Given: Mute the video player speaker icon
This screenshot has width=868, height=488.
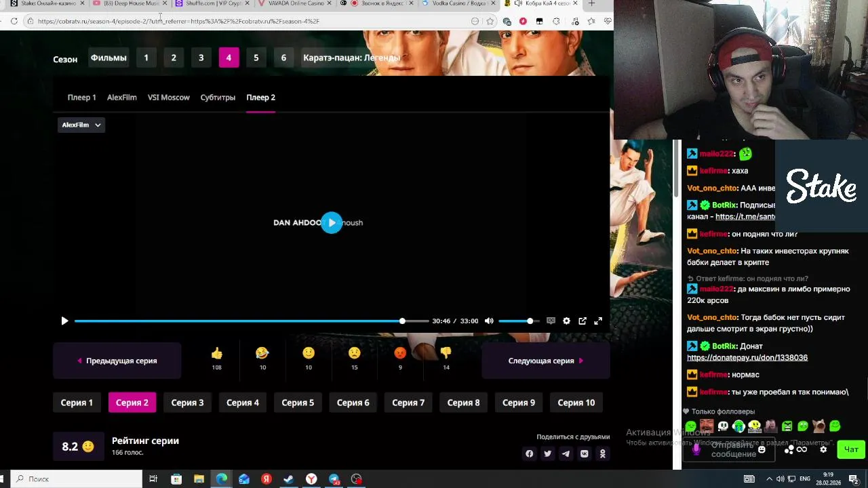Looking at the screenshot, I should tap(489, 321).
